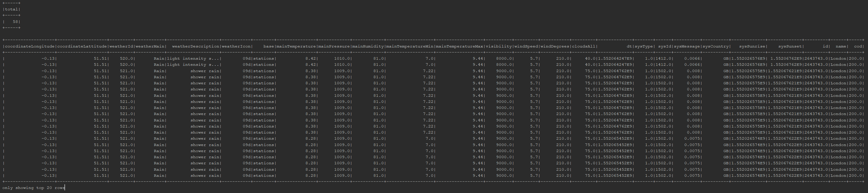868x193 pixels.
Task: Click the 'only showing top 20 rows' message
Action: click(33, 187)
